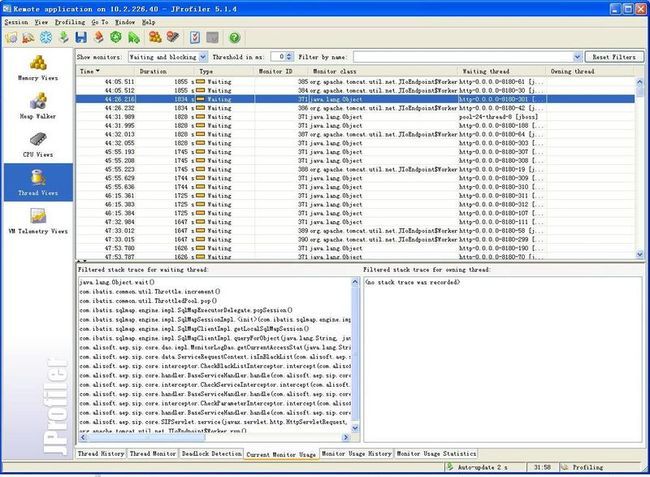
Task: Sort by the Monitor class column header
Action: click(x=383, y=71)
